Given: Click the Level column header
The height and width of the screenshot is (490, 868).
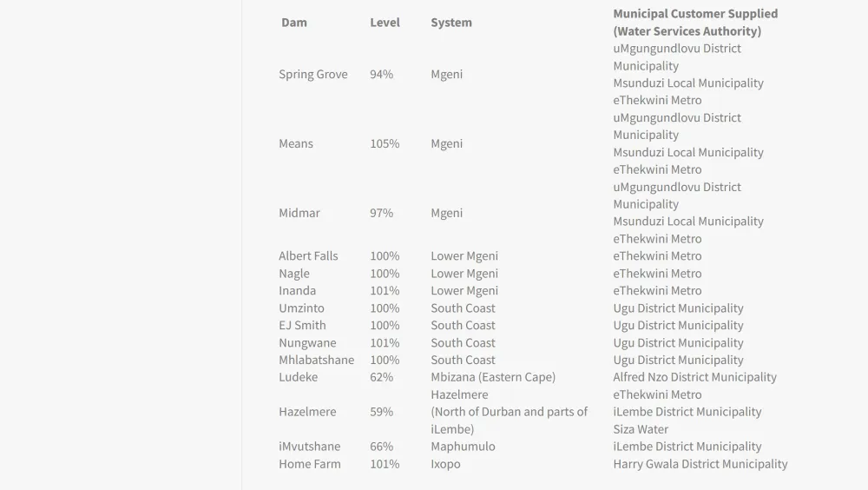Looking at the screenshot, I should click(385, 23).
